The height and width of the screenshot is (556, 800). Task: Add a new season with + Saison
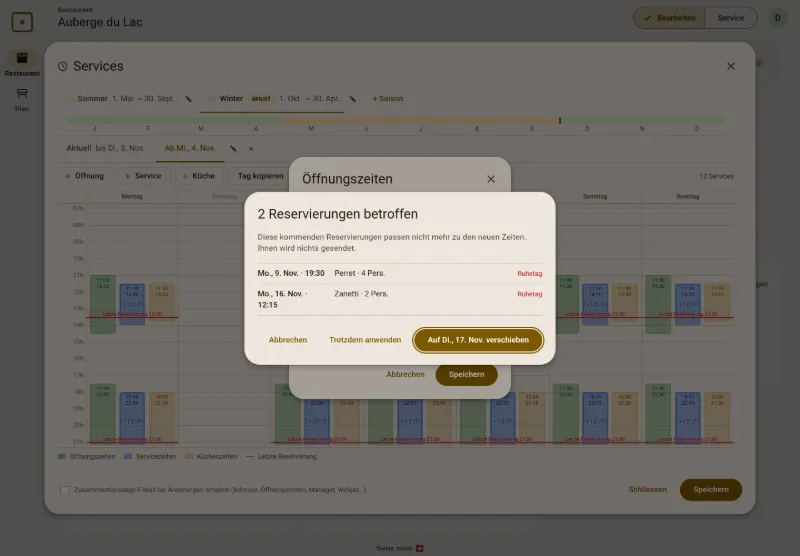388,98
